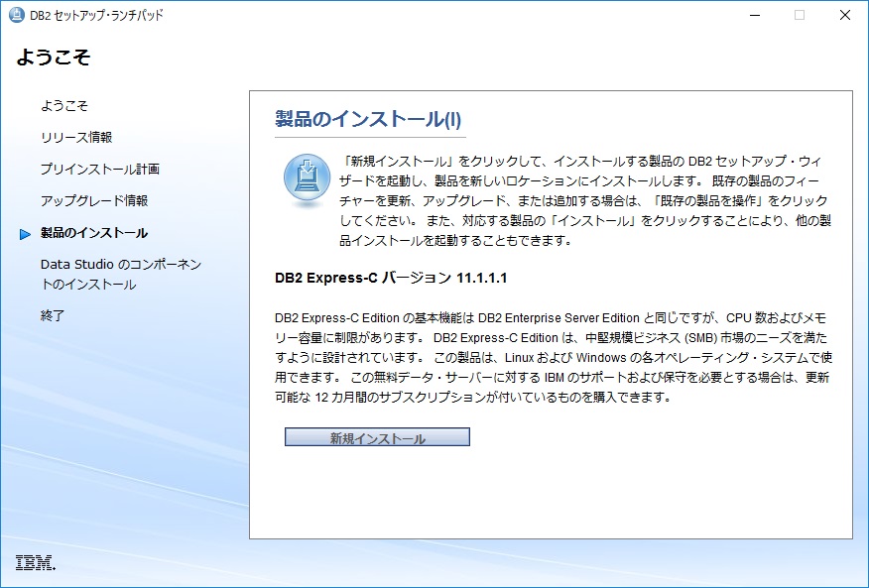
Task: Open Data Studio のコンポーネントのインストール
Action: [x=121, y=275]
